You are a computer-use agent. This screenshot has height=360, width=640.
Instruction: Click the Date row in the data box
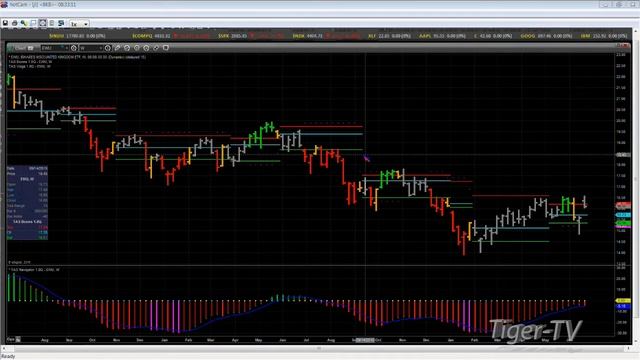point(27,168)
